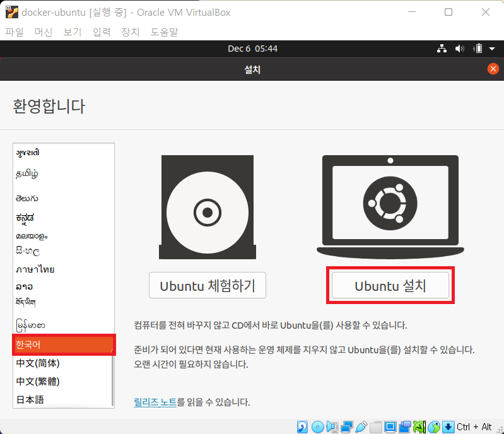
Task: Select ಕನ್ನಡ in the language list
Action: pyautogui.click(x=63, y=218)
